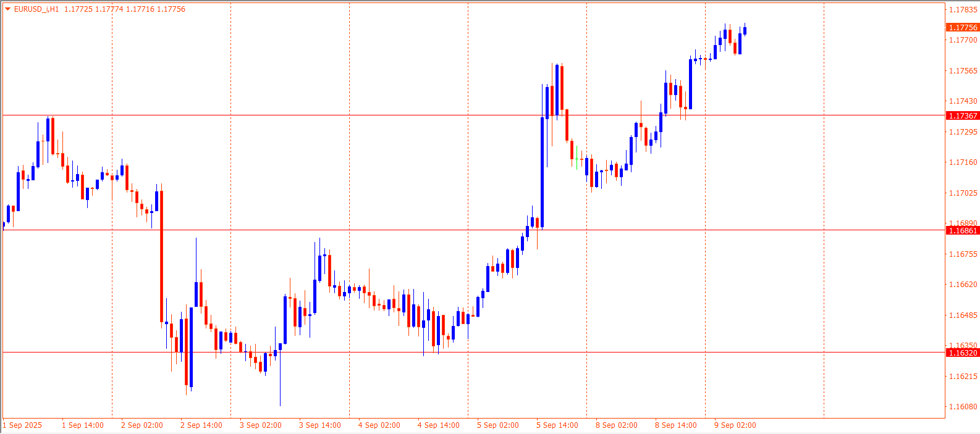Click the red 1.17367 price tag

click(963, 116)
